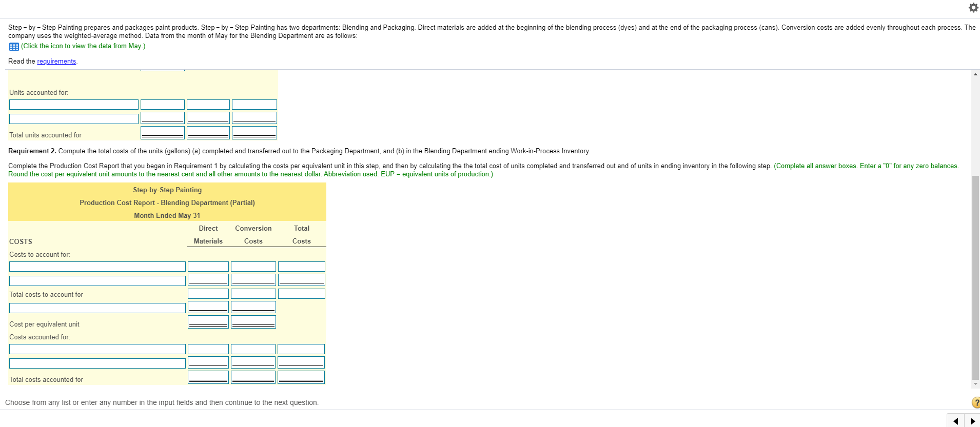Click Total Costs field for Total costs to account for
Viewport: 980px width, 427px height.
click(x=302, y=294)
